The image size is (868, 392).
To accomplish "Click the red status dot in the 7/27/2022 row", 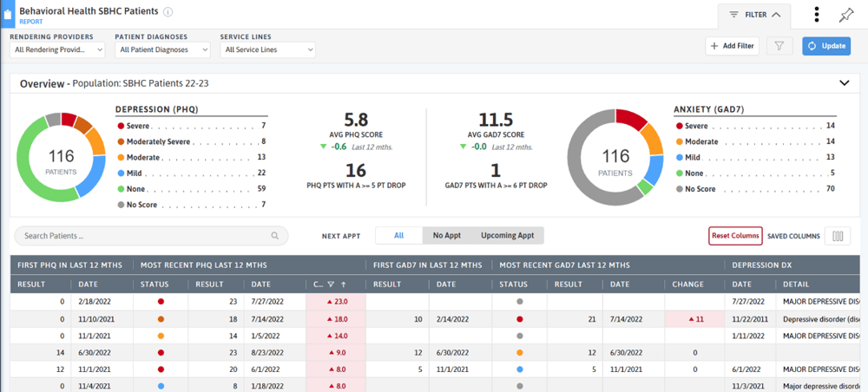I will tap(161, 302).
